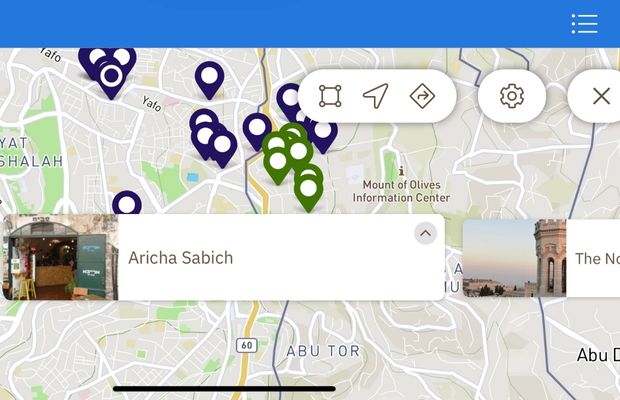Open directions with the route diamond icon
This screenshot has height=400, width=620.
pyautogui.click(x=422, y=96)
